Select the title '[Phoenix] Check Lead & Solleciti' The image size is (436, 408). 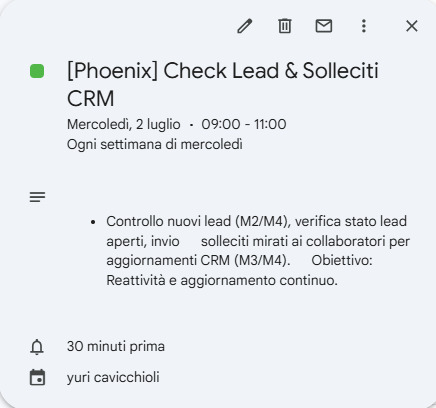pos(223,71)
